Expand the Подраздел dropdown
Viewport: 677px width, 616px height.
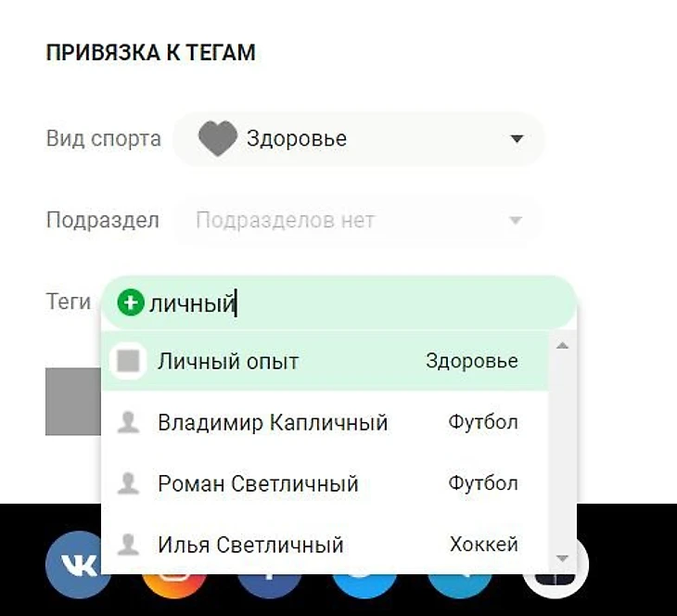tap(515, 221)
